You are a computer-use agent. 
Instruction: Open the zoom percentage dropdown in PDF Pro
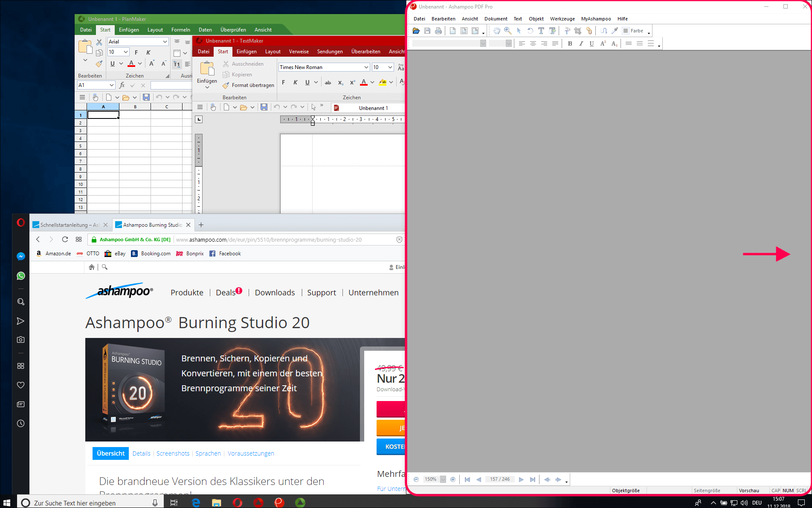(443, 479)
